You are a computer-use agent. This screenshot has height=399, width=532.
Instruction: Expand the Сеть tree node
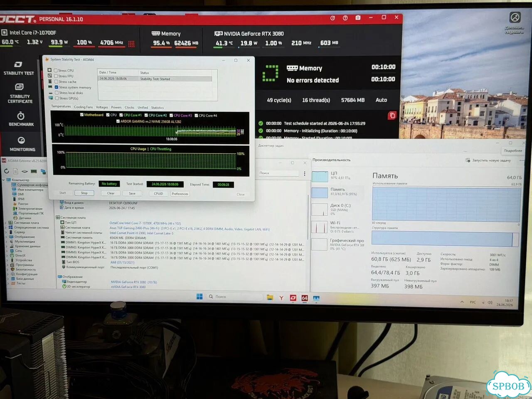click(6, 251)
